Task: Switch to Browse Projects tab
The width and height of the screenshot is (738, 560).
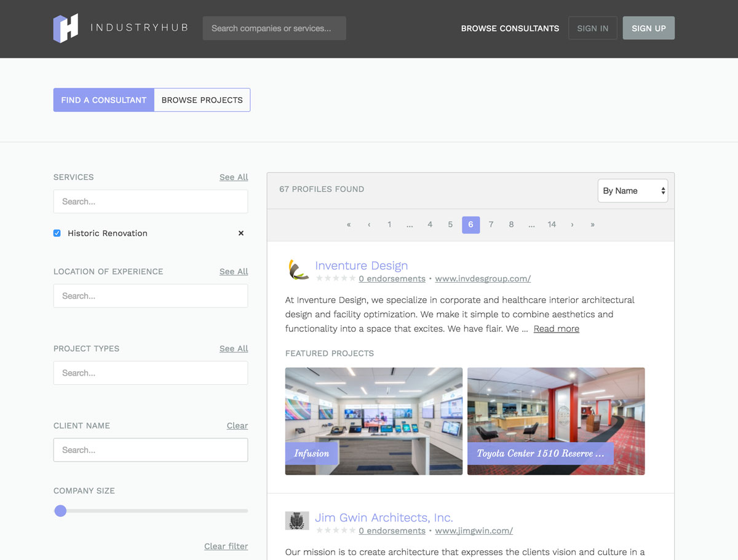Action: click(202, 100)
